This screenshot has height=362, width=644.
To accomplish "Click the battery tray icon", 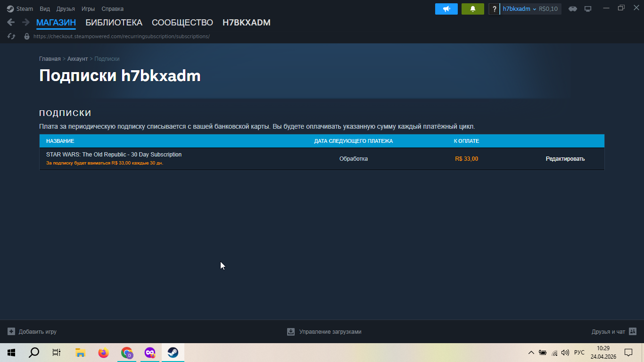I will 543,353.
